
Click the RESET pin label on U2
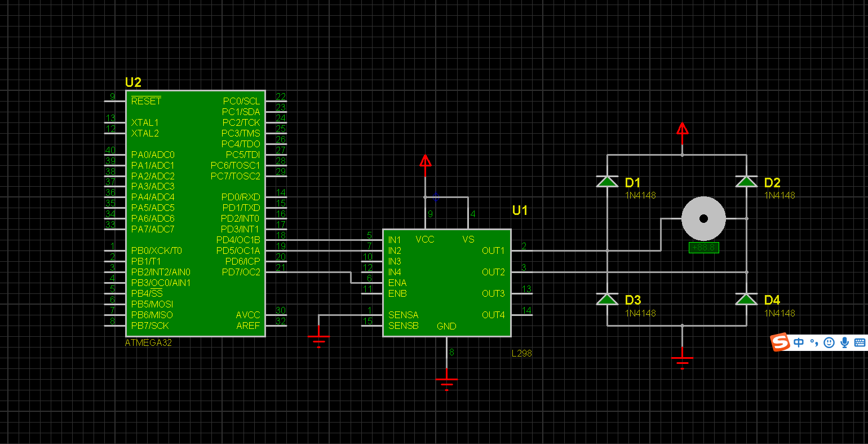146,101
